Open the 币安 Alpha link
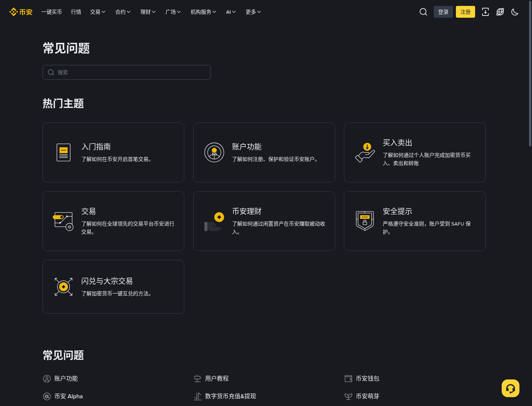 pyautogui.click(x=69, y=396)
